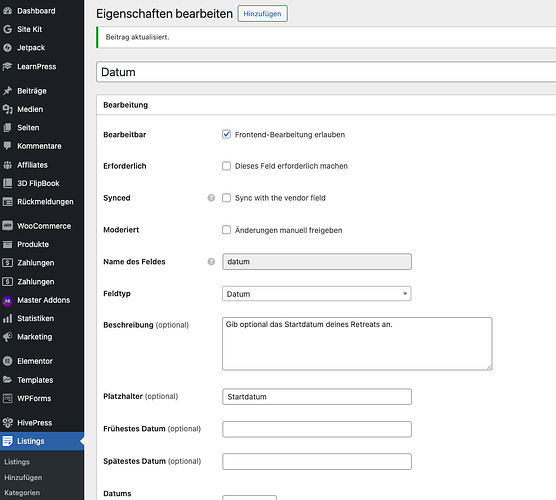Click into the Beschreibung text area
Screen dimensions: 556x500
pyautogui.click(x=357, y=344)
